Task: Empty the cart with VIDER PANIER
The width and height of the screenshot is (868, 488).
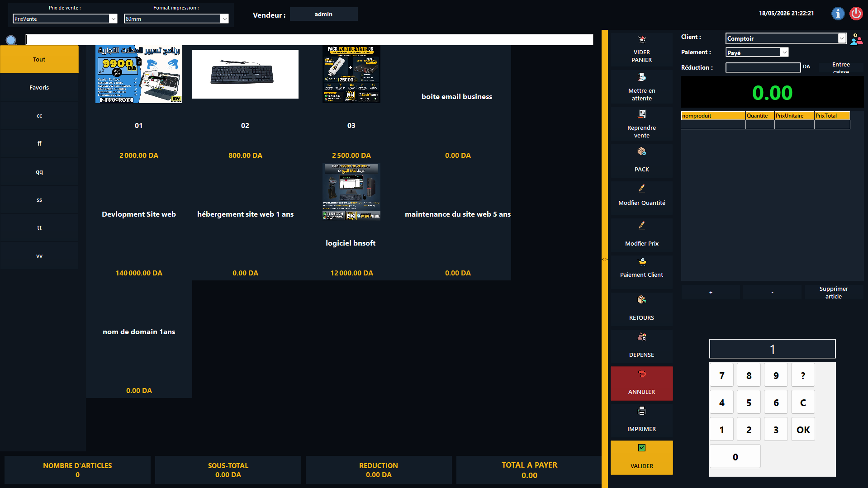Action: pyautogui.click(x=641, y=50)
